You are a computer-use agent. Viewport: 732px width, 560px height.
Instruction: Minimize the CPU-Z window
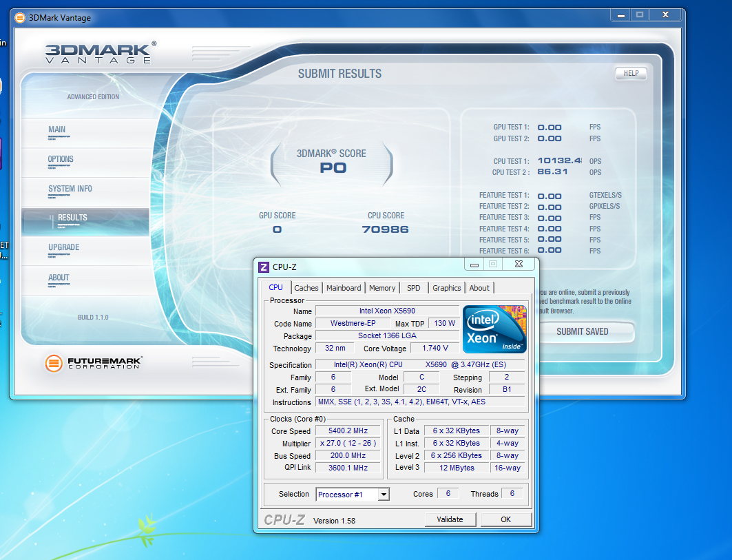474,265
